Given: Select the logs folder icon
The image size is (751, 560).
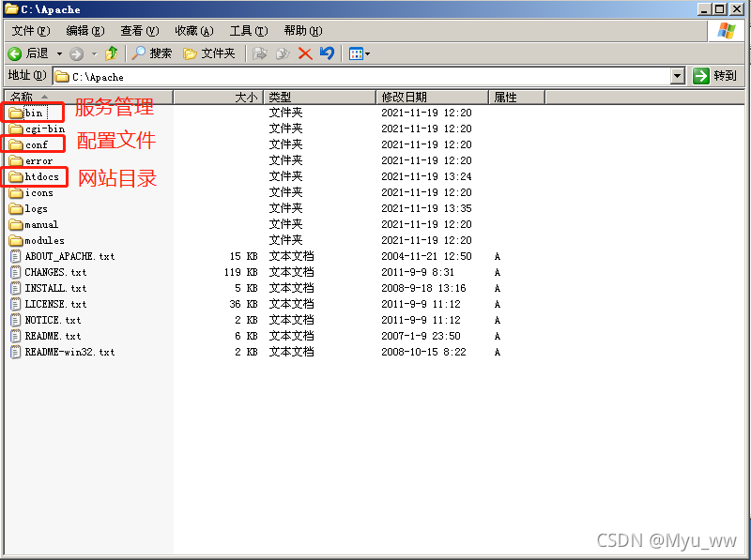Looking at the screenshot, I should pos(16,208).
